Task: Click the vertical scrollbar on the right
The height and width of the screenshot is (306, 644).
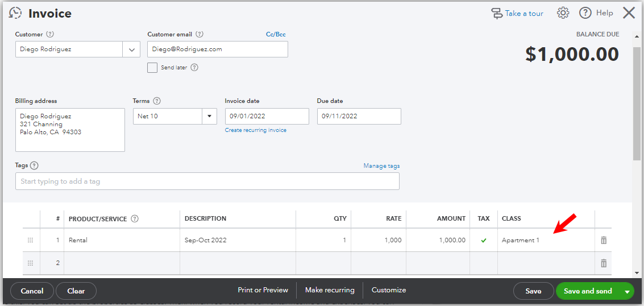Action: click(x=637, y=102)
